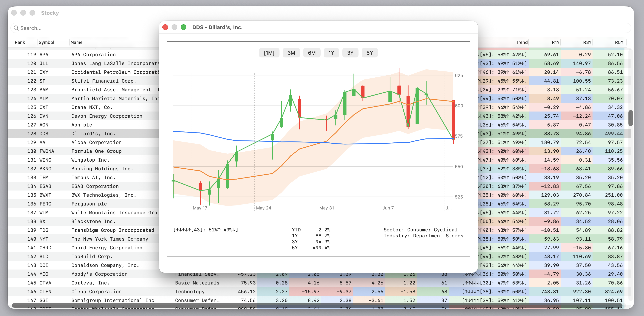This screenshot has height=316, width=644.
Task: Select the Blackstone Inc. row
Action: tap(83, 221)
